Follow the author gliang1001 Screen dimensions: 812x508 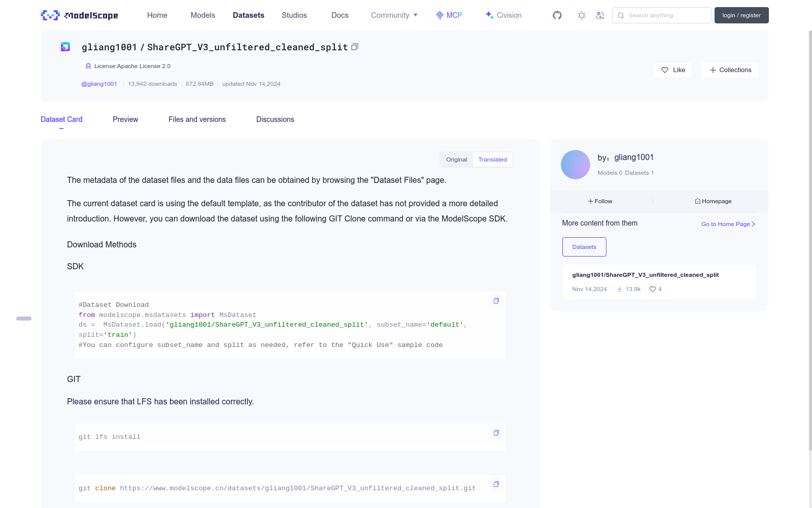(x=600, y=201)
